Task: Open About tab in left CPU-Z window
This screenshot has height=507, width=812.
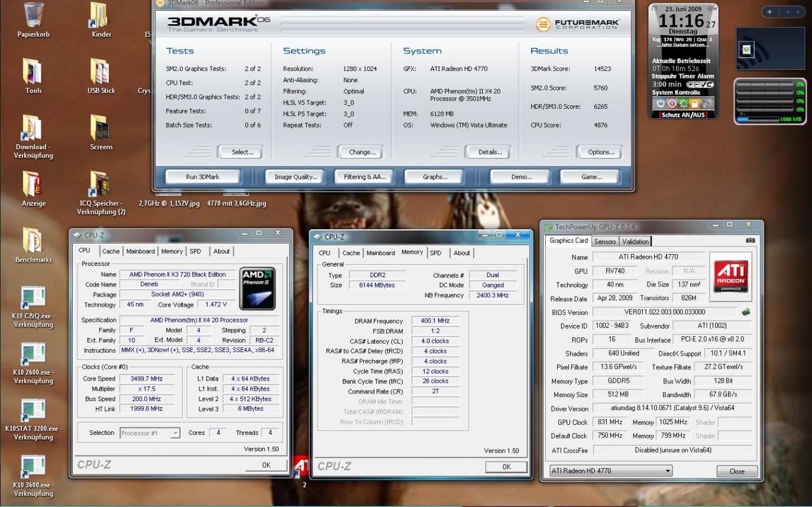Action: (x=222, y=251)
